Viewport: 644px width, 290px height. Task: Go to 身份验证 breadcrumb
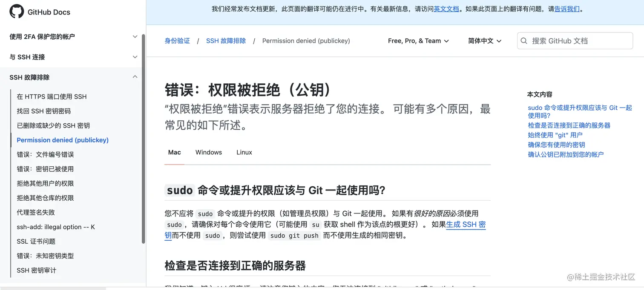click(x=177, y=41)
